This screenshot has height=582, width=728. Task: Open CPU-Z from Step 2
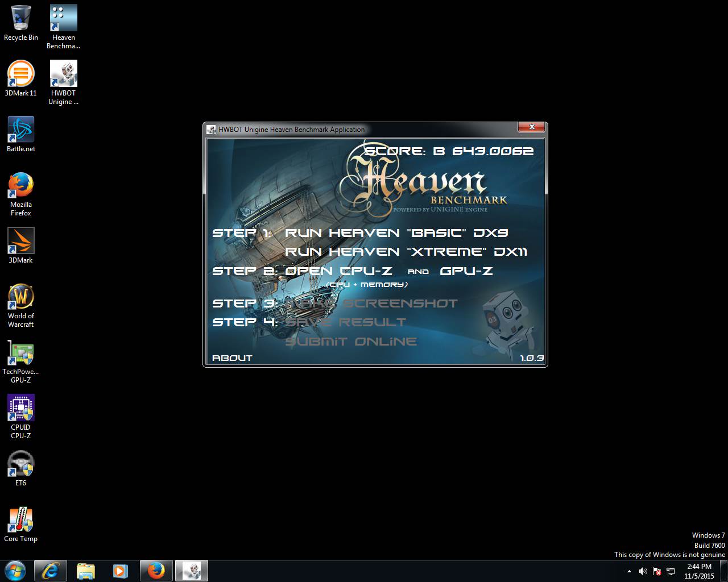(338, 271)
